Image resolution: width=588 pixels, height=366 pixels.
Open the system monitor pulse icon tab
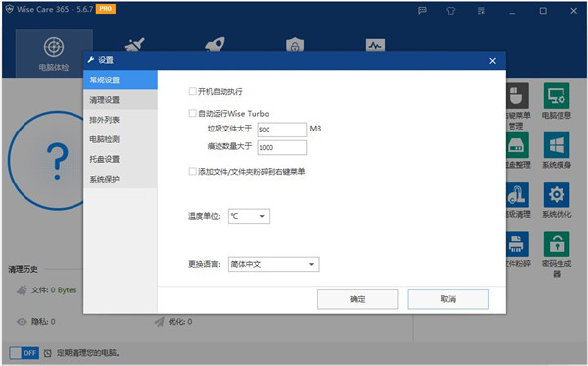[x=375, y=45]
